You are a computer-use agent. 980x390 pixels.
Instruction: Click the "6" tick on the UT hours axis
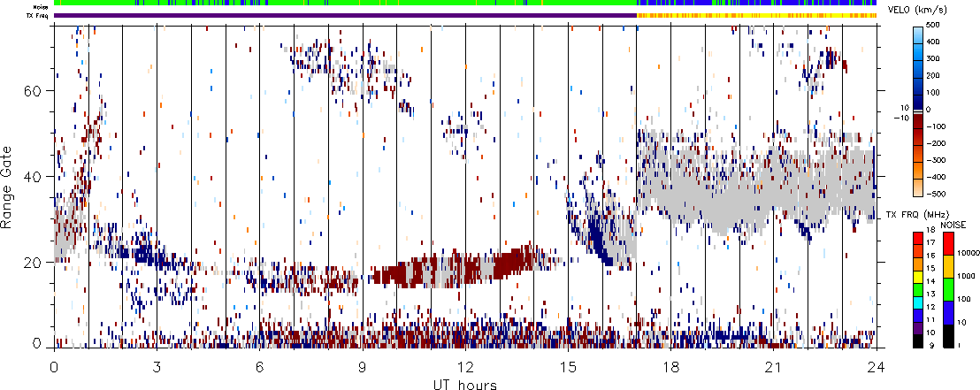tap(259, 368)
